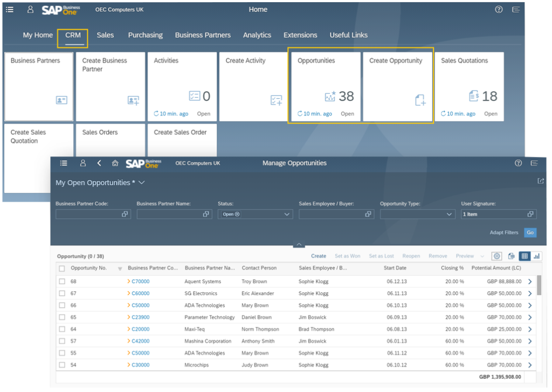The width and height of the screenshot is (552, 392).
Task: Open the Create Activity tile
Action: pyautogui.click(x=254, y=87)
